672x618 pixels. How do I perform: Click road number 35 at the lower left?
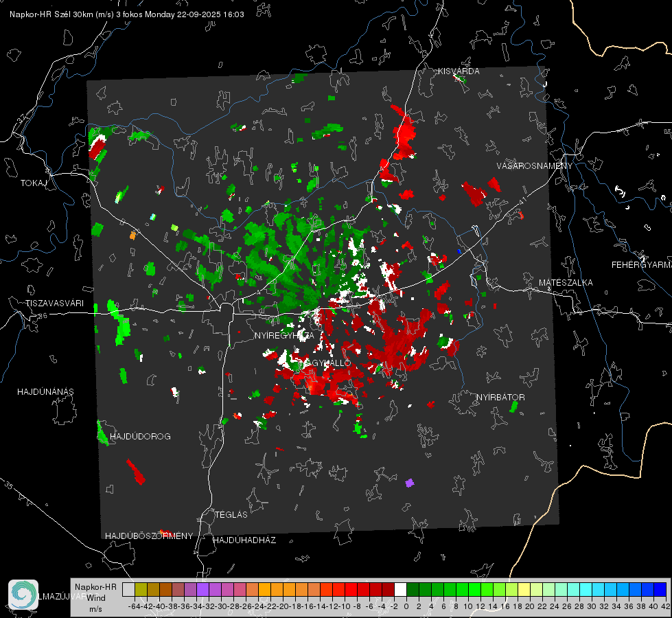(x=9, y=485)
